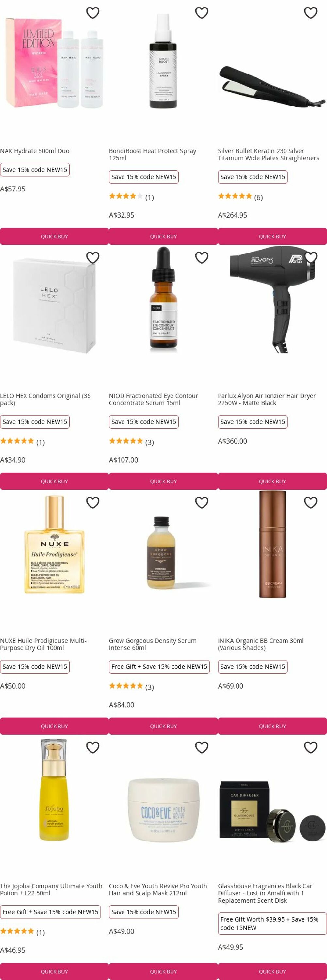This screenshot has height=980, width=327.
Task: Quick buy Grow Gorgeous Density Serum
Action: tap(163, 727)
